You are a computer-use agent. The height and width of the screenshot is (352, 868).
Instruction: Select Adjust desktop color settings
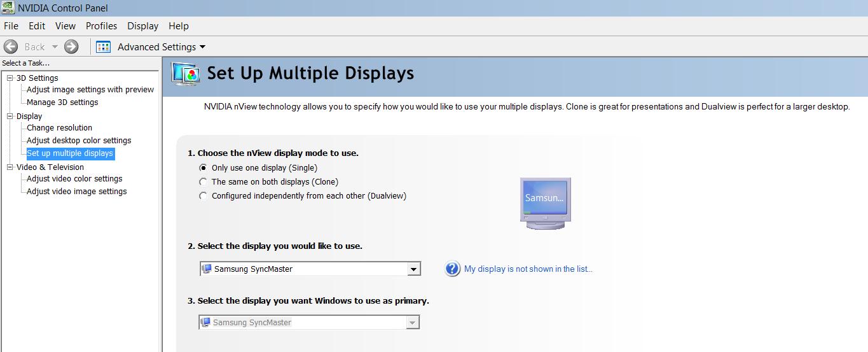coord(79,141)
